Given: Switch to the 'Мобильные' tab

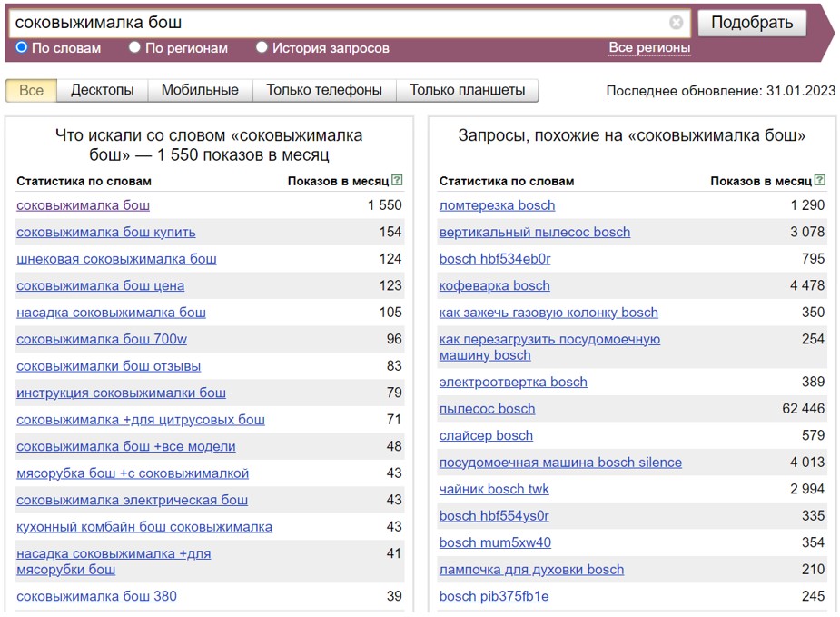Looking at the screenshot, I should tap(200, 90).
